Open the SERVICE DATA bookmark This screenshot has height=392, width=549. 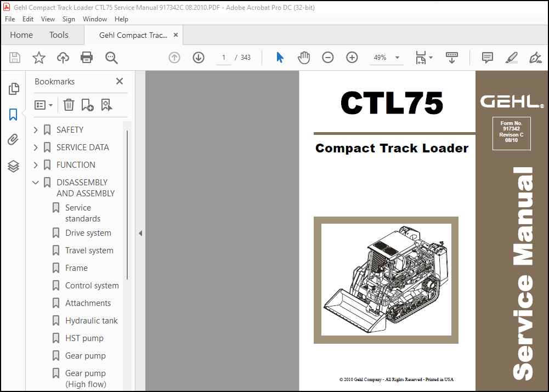point(83,147)
